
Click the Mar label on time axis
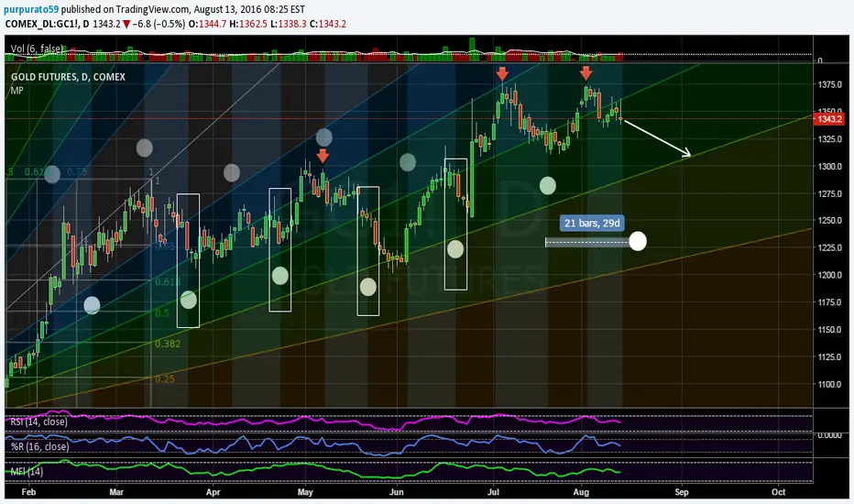(116, 492)
